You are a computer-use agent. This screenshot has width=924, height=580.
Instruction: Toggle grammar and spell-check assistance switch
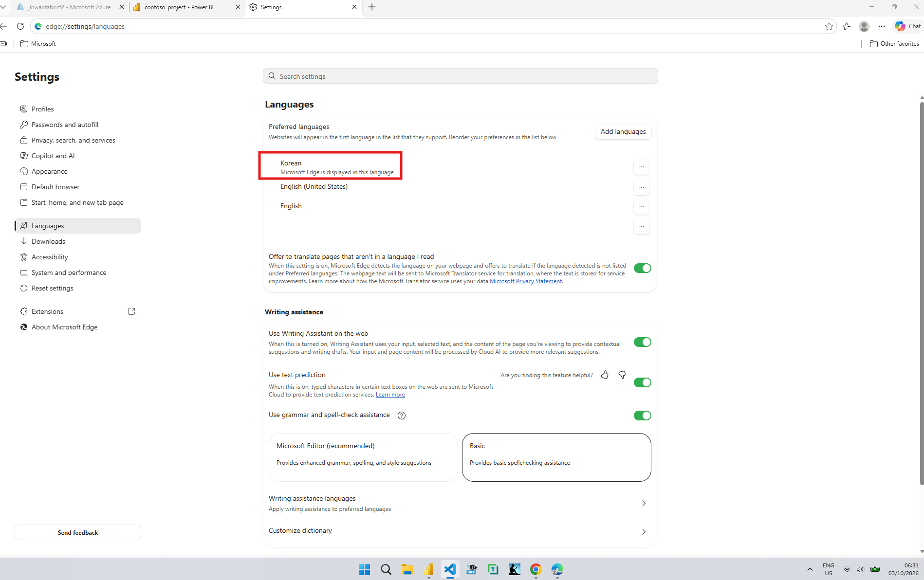click(x=643, y=416)
